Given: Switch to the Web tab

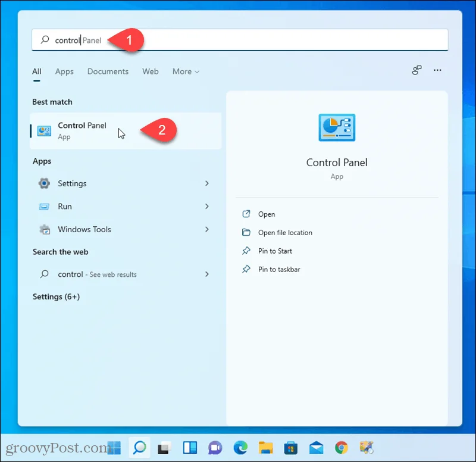Looking at the screenshot, I should coord(151,71).
